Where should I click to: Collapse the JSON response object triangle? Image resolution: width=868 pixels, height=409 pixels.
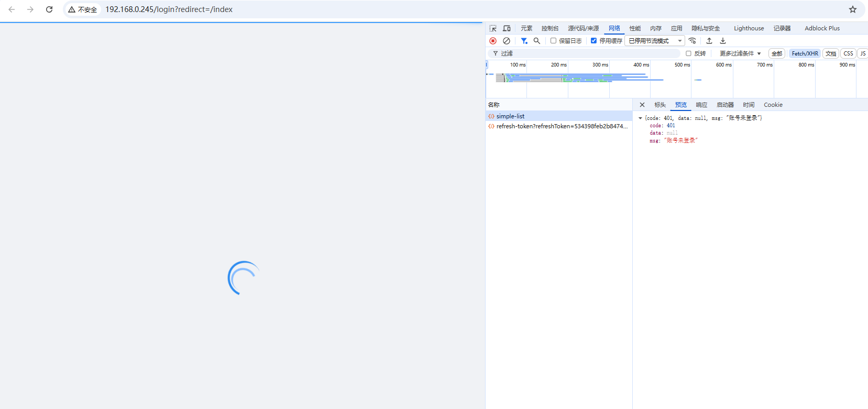pyautogui.click(x=640, y=118)
